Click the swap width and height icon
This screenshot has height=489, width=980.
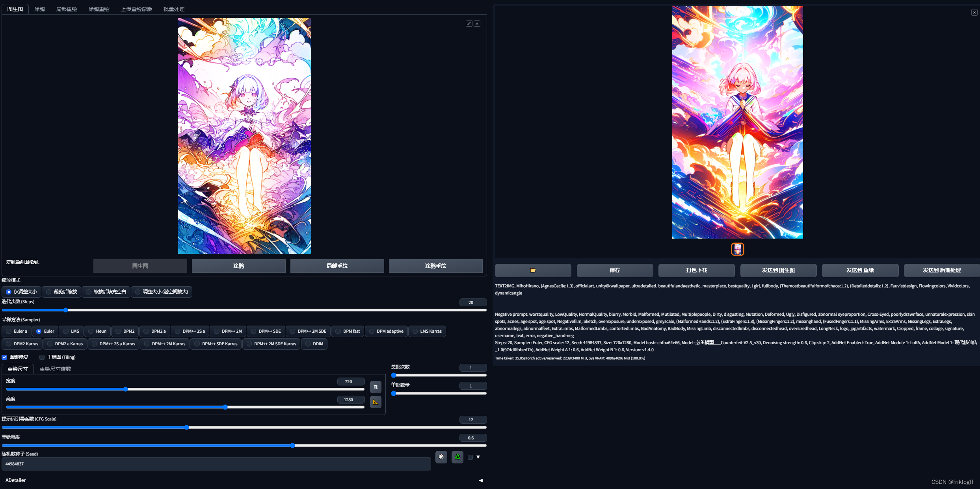(x=376, y=387)
